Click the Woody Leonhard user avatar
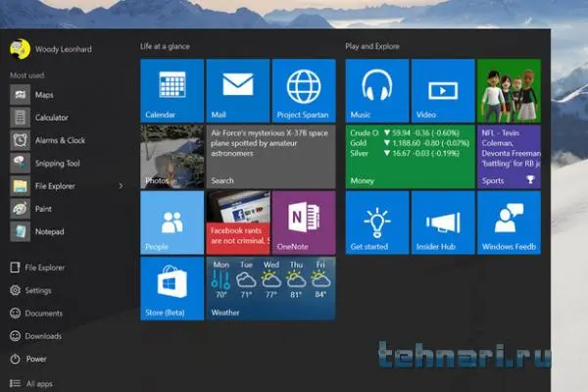Viewport: 588px width, 392px height. pyautogui.click(x=20, y=49)
